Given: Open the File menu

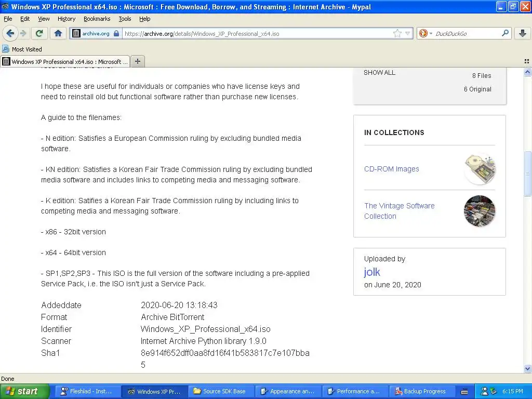Looking at the screenshot, I should pos(8,19).
